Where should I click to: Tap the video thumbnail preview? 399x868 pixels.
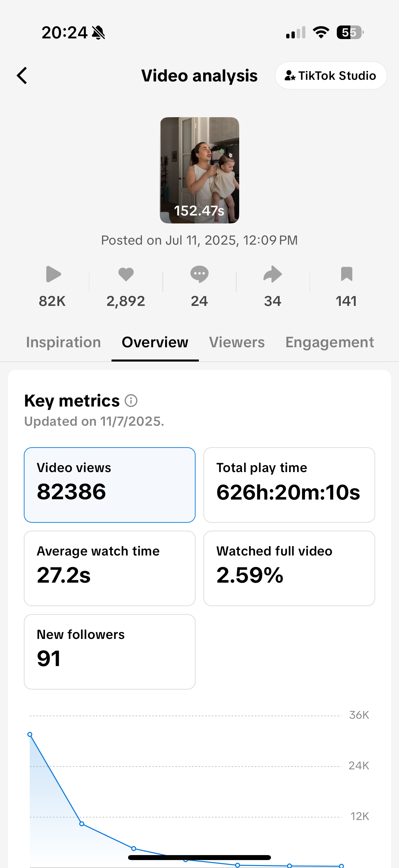coord(199,170)
